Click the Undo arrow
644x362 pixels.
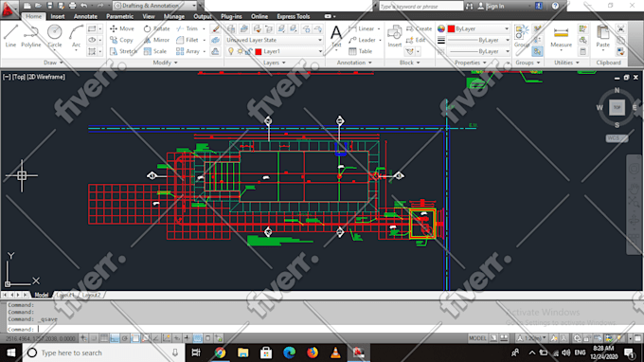pyautogui.click(x=84, y=6)
